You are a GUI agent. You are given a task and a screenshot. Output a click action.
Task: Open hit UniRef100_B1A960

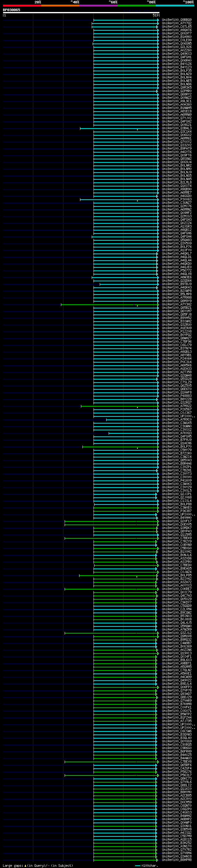coord(177,37)
